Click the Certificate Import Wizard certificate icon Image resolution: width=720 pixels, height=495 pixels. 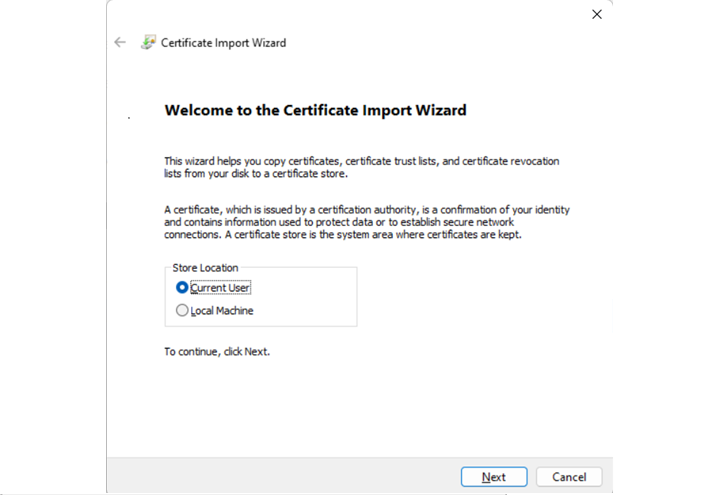tap(148, 43)
